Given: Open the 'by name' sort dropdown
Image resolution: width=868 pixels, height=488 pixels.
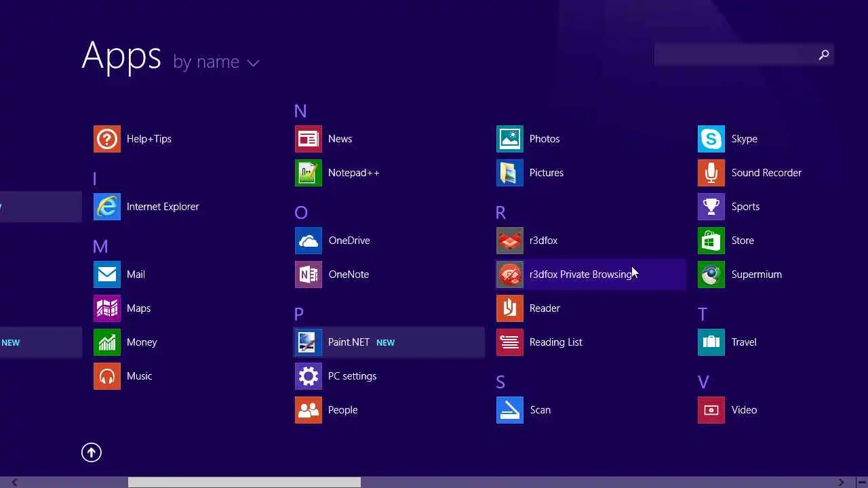Looking at the screenshot, I should [216, 62].
